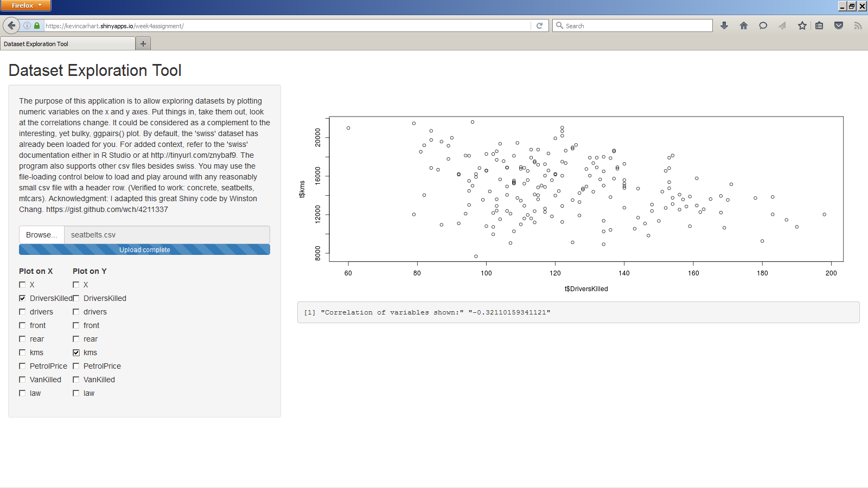Show bookmarks list icon
This screenshot has height=488, width=868.
pyautogui.click(x=819, y=25)
